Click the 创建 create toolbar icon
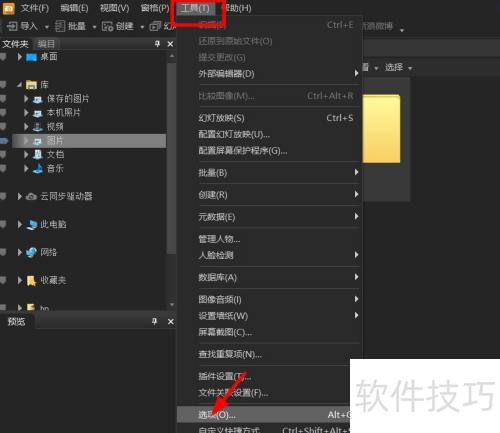500x433 pixels. pos(107,26)
